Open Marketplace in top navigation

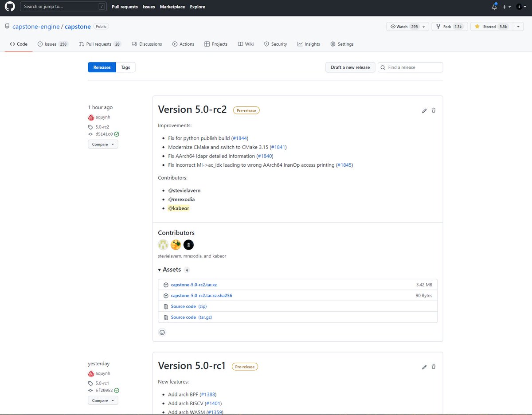point(172,7)
